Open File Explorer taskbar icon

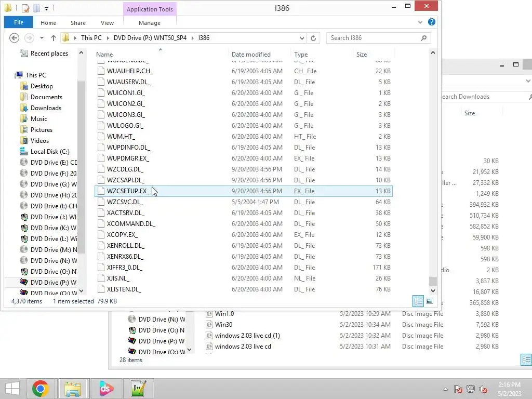[x=73, y=389]
